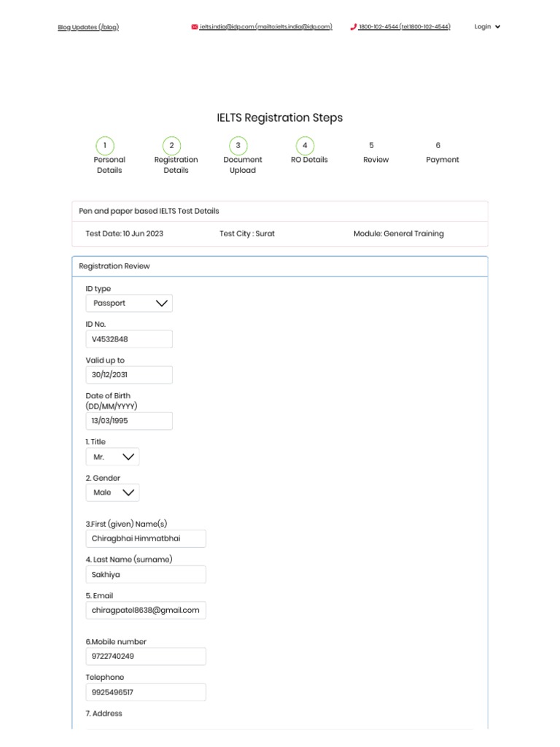Open the Title Mr. dropdown
The width and height of the screenshot is (560, 747).
coord(112,457)
